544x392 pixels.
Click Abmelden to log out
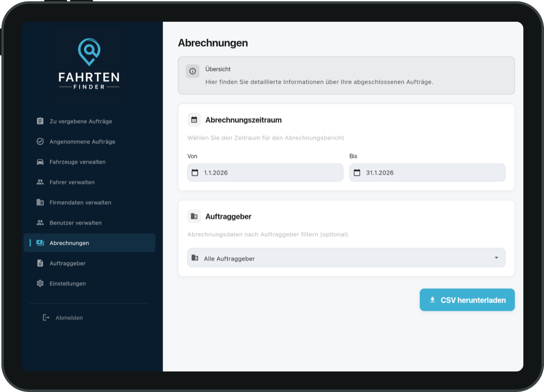click(x=63, y=318)
